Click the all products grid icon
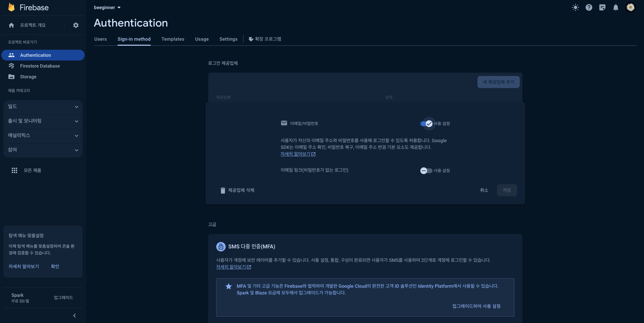Image resolution: width=644 pixels, height=323 pixels. point(14,170)
